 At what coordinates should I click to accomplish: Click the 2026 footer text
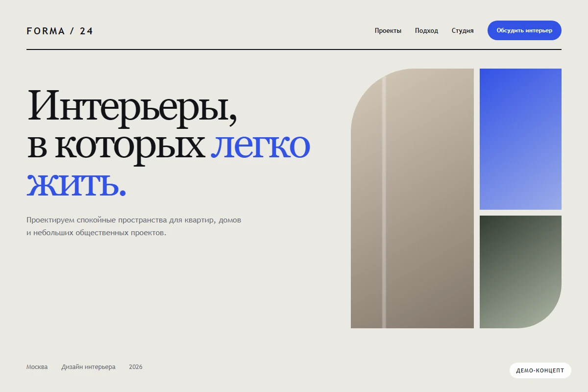pos(136,367)
